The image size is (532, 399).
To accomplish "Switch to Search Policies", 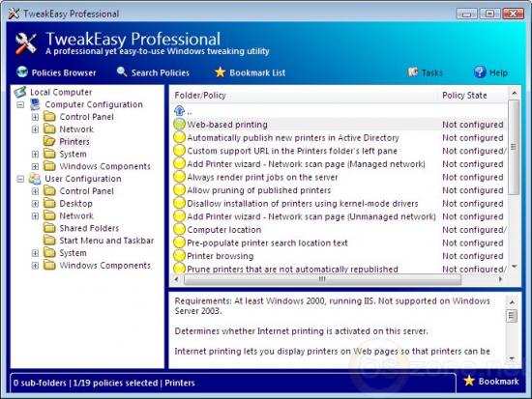I will 153,72.
